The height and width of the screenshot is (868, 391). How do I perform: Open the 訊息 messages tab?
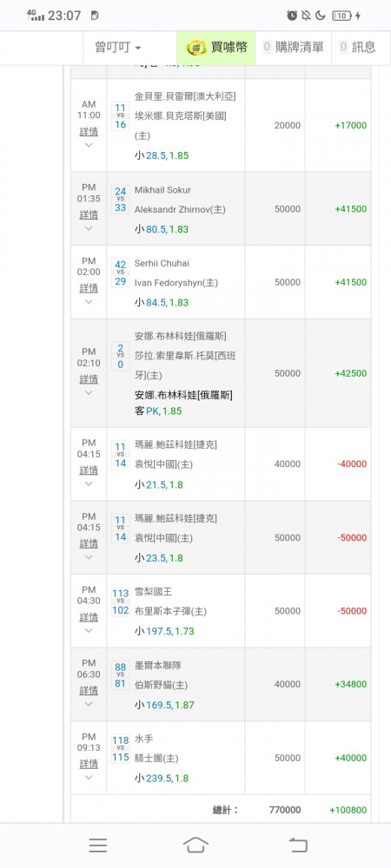pos(357,48)
